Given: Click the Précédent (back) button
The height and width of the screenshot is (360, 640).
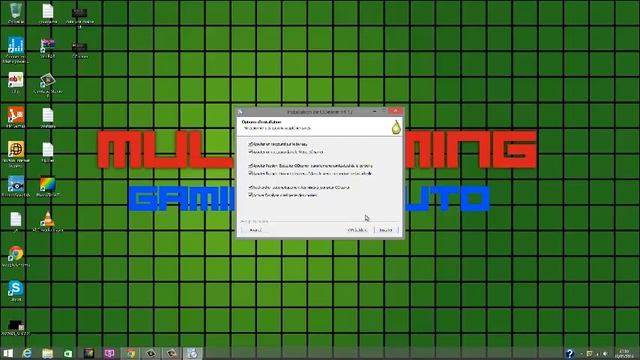Looking at the screenshot, I should (x=357, y=230).
